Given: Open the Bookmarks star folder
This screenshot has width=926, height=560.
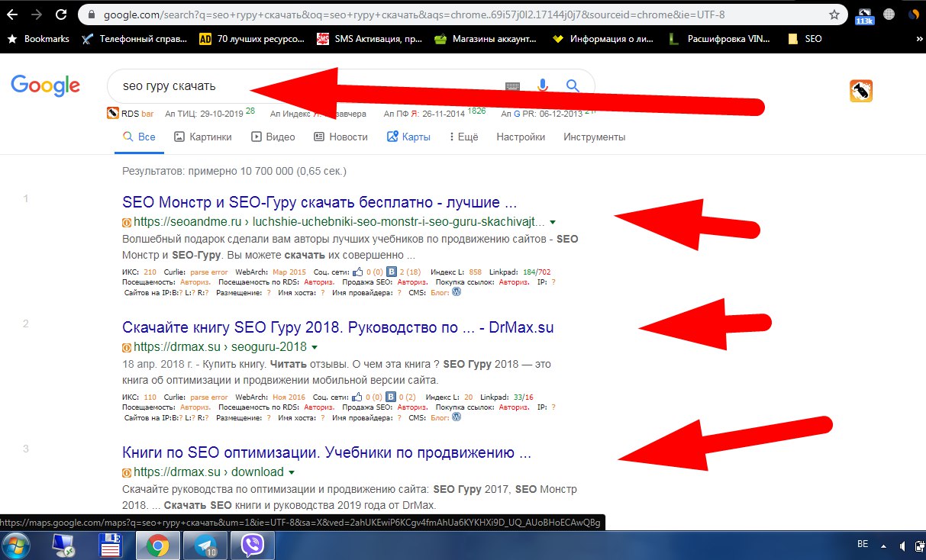Looking at the screenshot, I should 38,38.
